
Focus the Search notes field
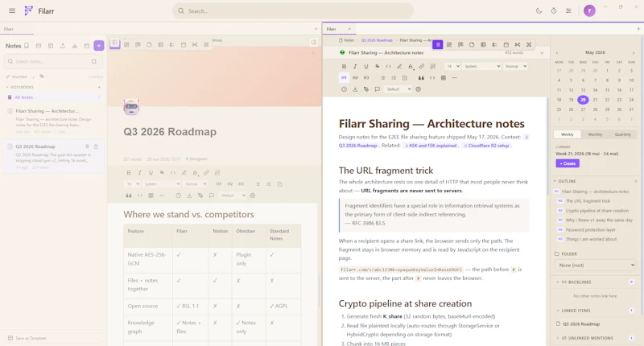coord(53,62)
